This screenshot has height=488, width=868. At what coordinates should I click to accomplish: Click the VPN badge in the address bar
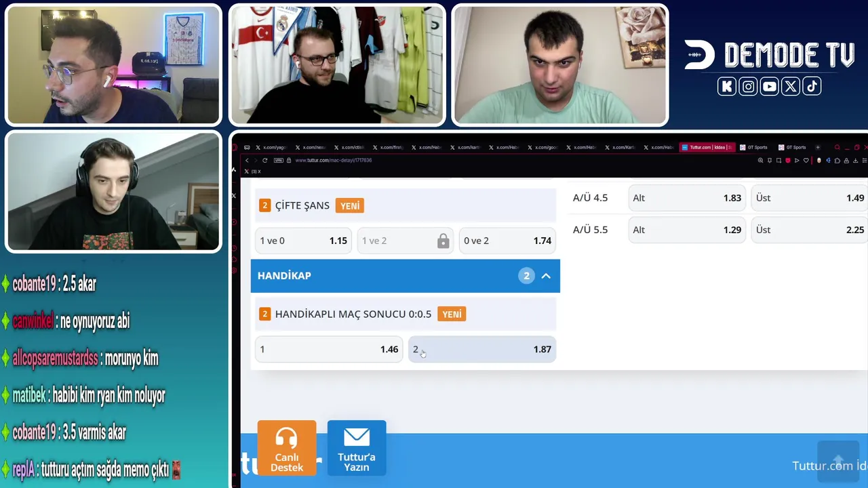(278, 161)
